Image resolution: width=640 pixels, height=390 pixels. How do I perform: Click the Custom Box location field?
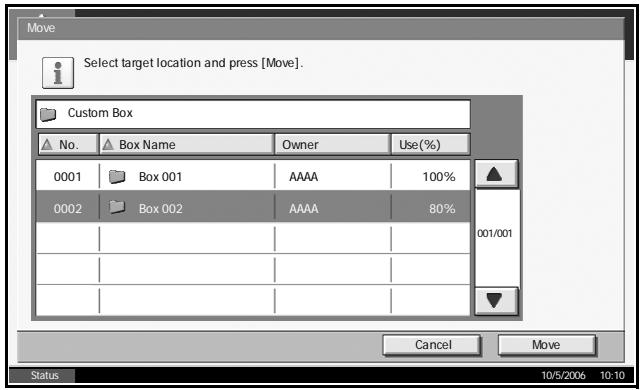coord(253,114)
